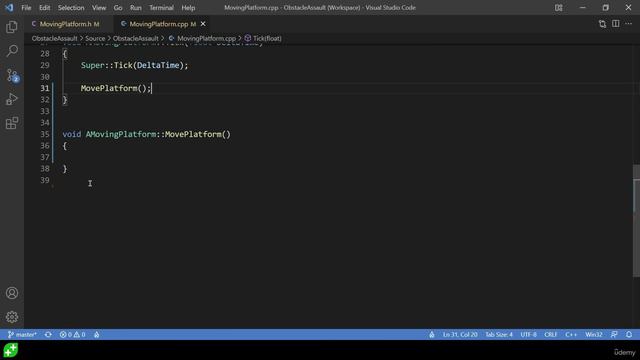The height and width of the screenshot is (360, 640).
Task: Click the flame icon beside warnings
Action: (97, 335)
